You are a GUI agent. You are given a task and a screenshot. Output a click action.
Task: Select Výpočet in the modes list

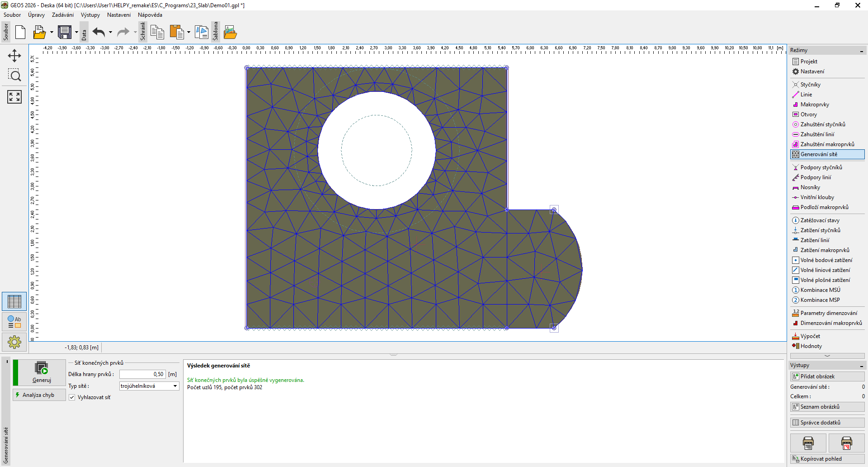click(810, 336)
